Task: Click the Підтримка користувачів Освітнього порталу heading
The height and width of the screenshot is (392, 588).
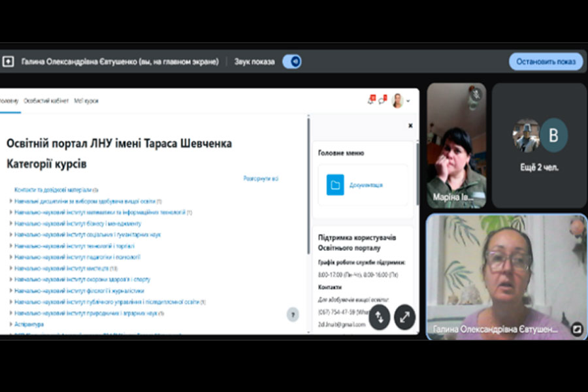Action: 357,242
